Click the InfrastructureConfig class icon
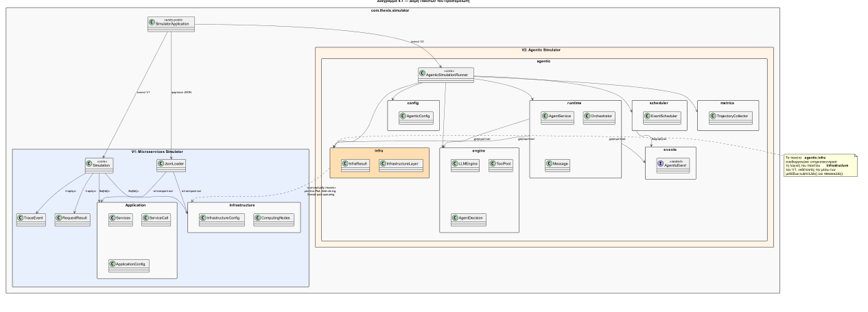The image size is (868, 312). [x=203, y=217]
